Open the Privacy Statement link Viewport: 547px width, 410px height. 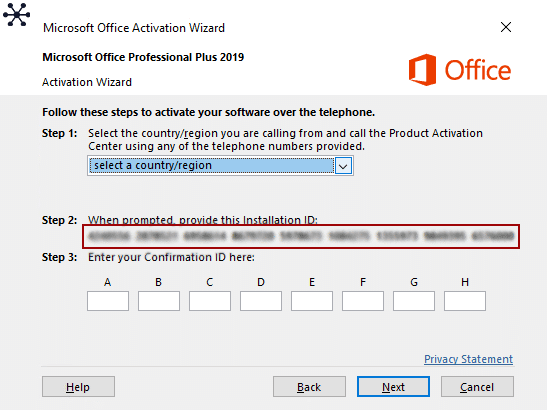(469, 359)
